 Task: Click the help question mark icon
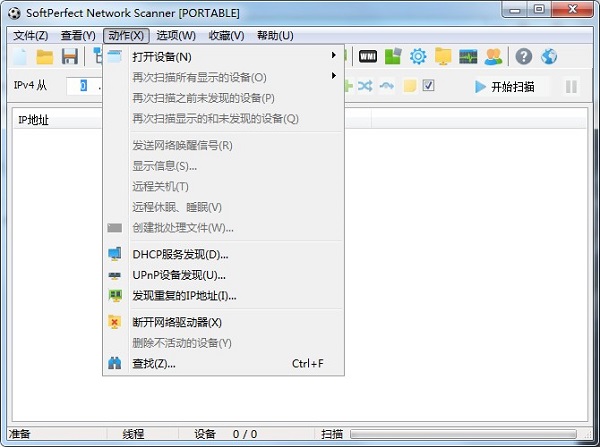524,57
